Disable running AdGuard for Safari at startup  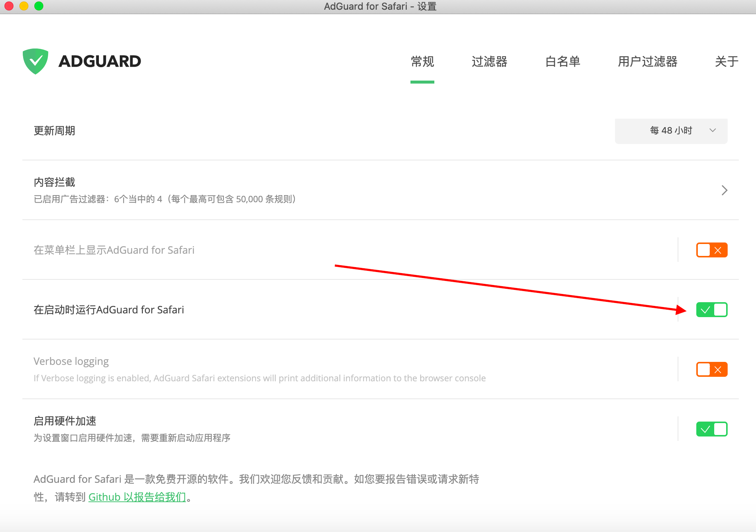(x=712, y=310)
